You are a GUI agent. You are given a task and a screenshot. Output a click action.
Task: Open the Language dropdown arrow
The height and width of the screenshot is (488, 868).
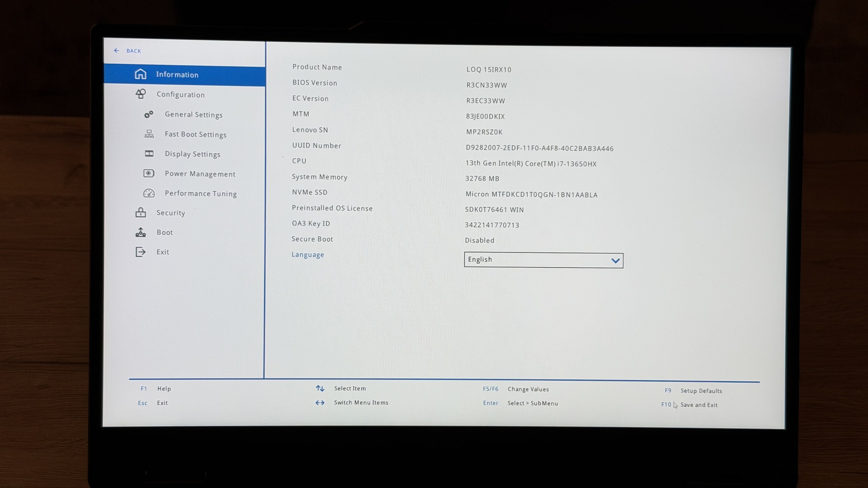(x=615, y=261)
